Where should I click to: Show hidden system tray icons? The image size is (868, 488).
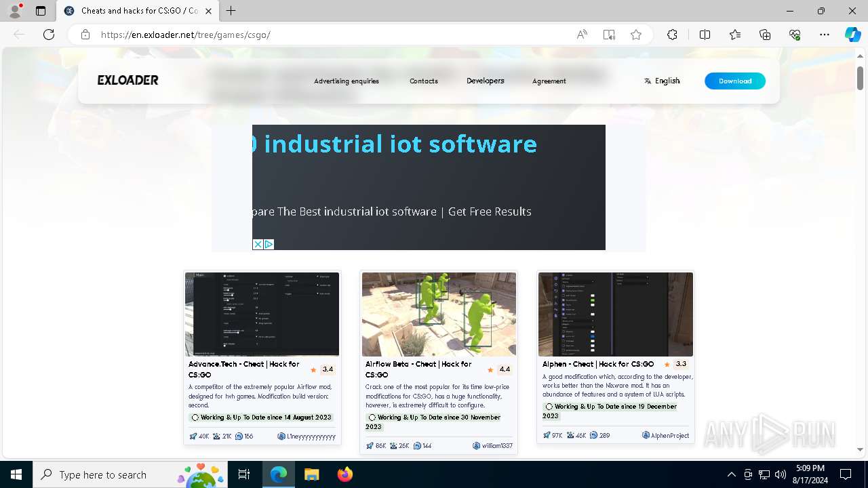pos(731,474)
